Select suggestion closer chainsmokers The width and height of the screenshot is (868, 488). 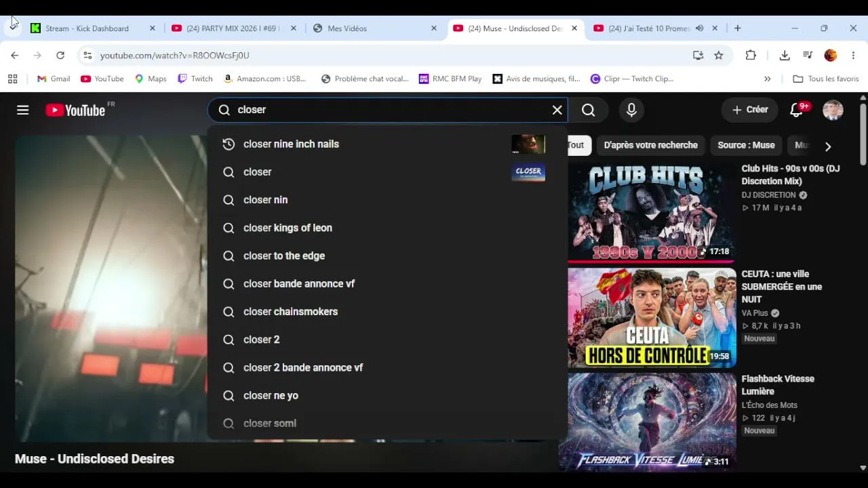[387, 312]
